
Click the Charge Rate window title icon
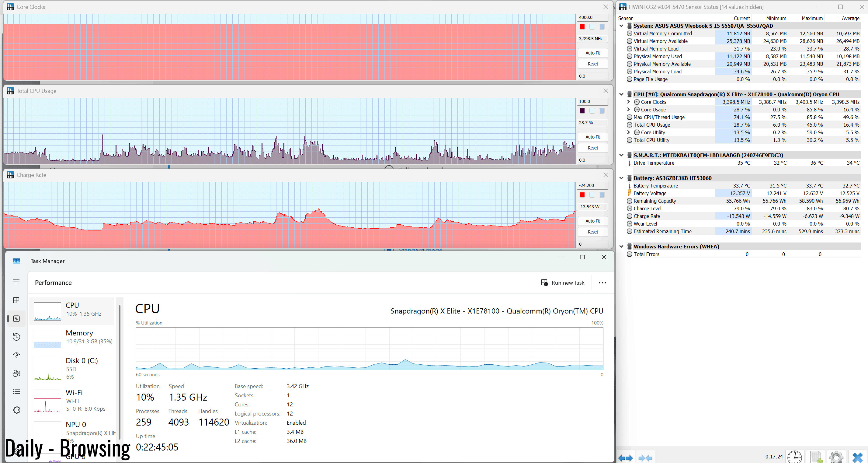tap(10, 175)
